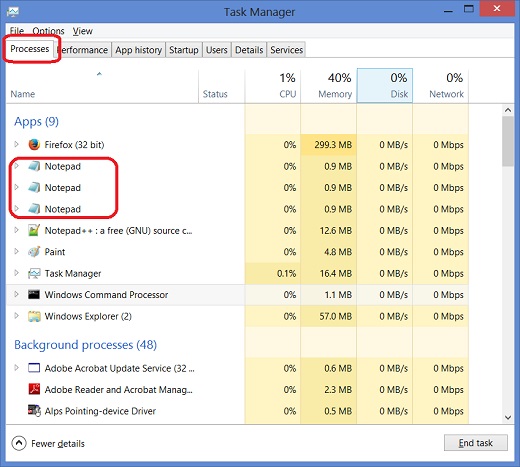The height and width of the screenshot is (467, 520).
Task: Minimize the Task Manager window
Action: point(448,11)
